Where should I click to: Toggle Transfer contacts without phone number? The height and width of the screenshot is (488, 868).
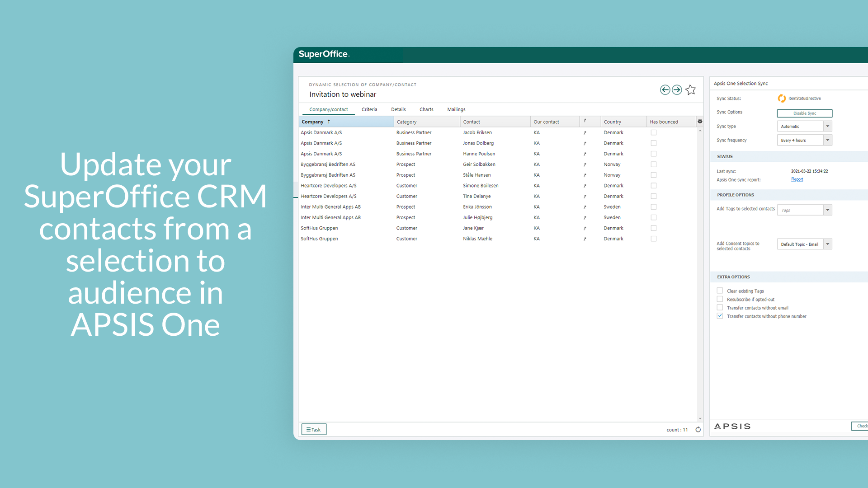720,316
